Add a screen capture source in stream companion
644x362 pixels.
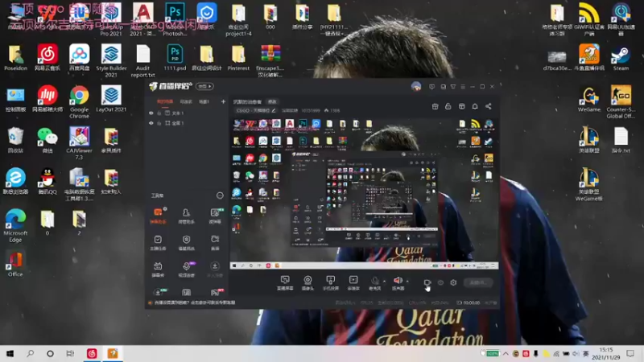coord(285,283)
